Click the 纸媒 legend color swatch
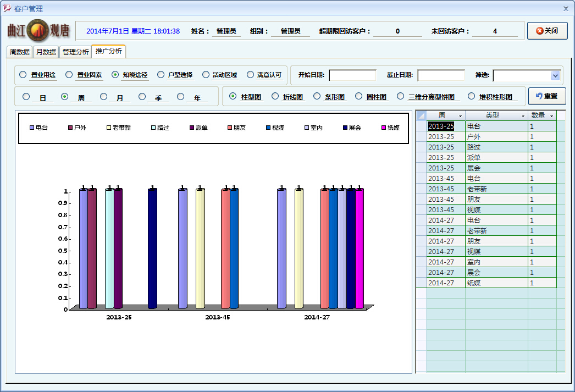Viewport: 575px width, 392px height. pyautogui.click(x=384, y=128)
